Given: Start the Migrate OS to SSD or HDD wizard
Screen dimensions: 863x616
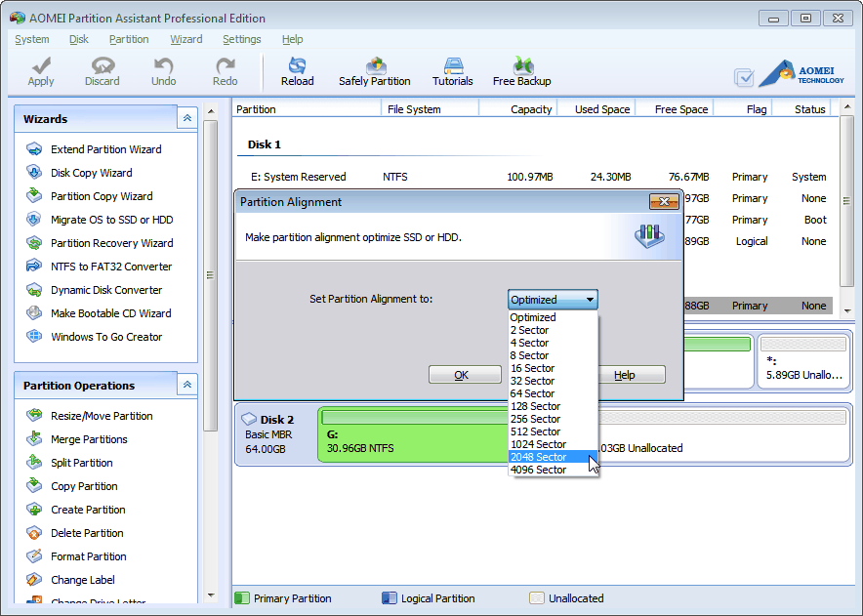Looking at the screenshot, I should [111, 220].
